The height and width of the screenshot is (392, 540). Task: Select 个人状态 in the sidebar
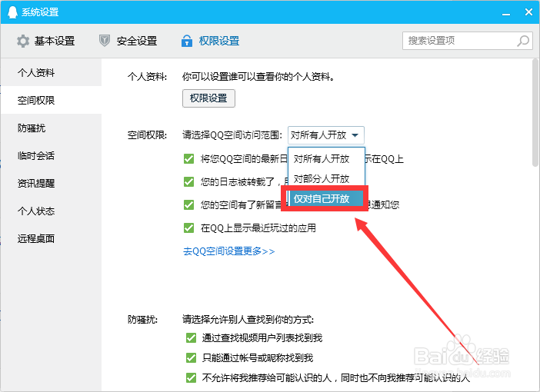[51, 211]
